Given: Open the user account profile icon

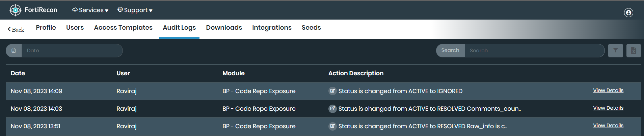Looking at the screenshot, I should [x=628, y=13].
